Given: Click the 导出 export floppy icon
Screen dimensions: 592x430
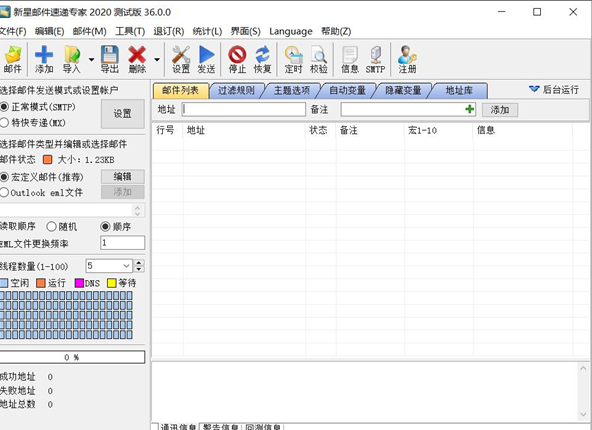Looking at the screenshot, I should (109, 59).
